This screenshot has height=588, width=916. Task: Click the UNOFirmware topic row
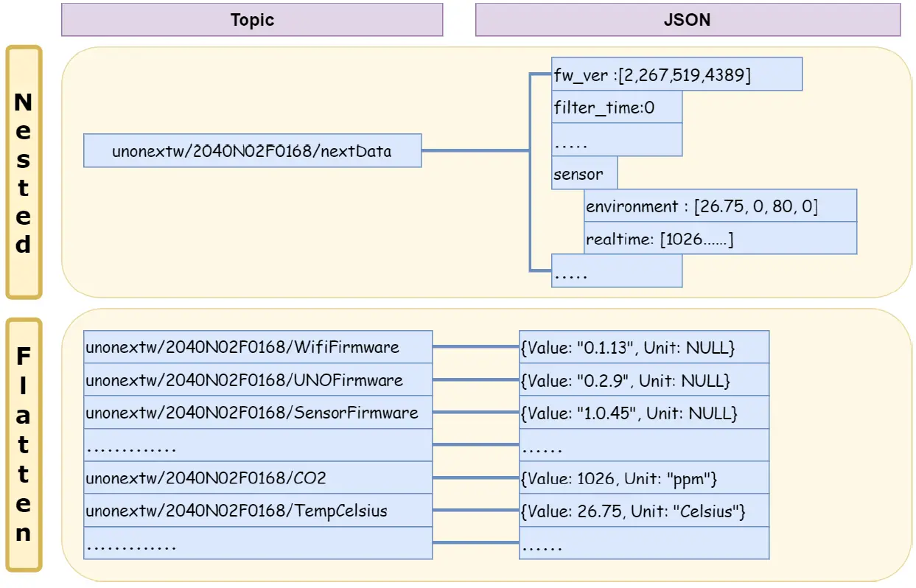(x=258, y=380)
